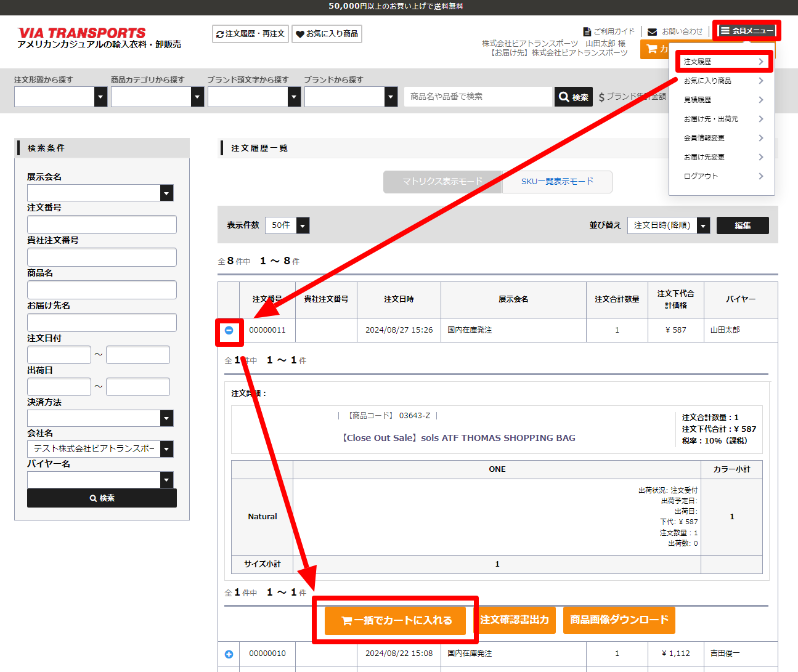Focus the お届け先名 input field
This screenshot has width=798, height=672.
102,322
